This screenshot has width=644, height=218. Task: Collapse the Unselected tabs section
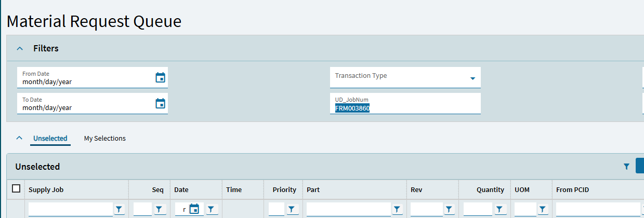click(20, 138)
